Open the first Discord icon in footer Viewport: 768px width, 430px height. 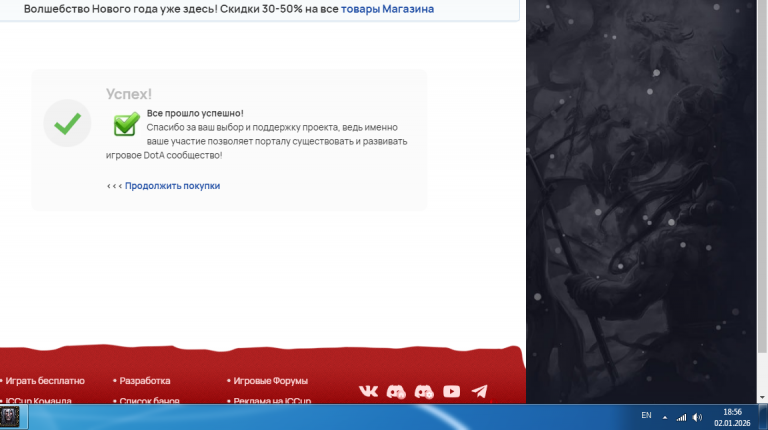[x=396, y=392]
